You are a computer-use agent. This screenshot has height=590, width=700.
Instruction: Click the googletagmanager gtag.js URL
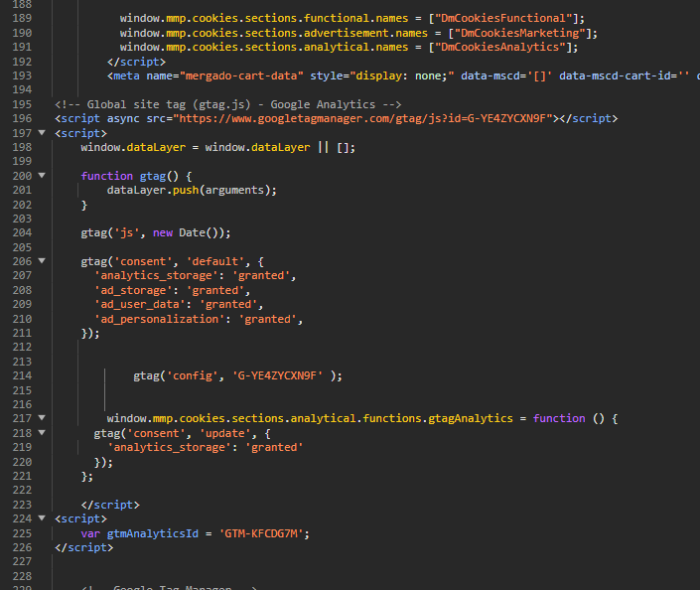pos(363,118)
